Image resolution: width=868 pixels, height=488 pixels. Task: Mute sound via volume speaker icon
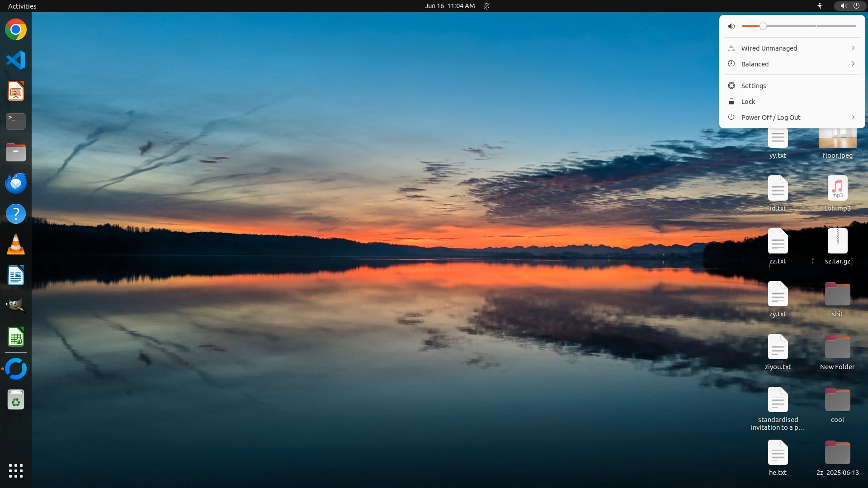click(x=731, y=26)
